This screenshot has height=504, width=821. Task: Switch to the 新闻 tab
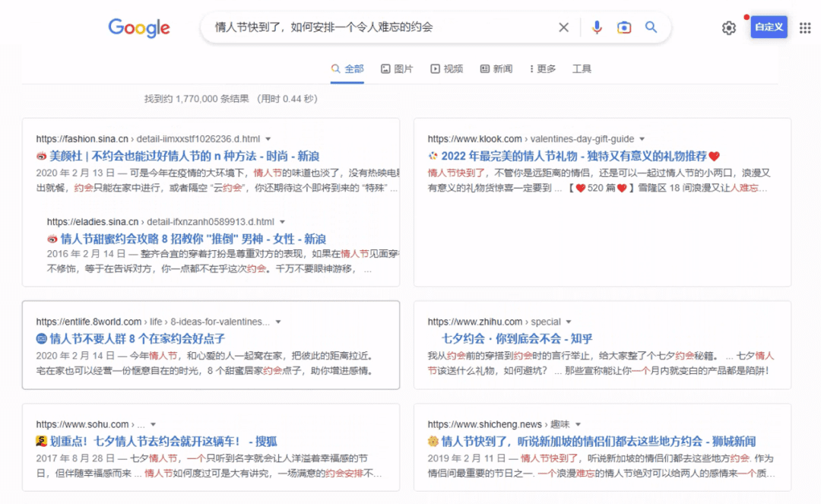point(495,68)
